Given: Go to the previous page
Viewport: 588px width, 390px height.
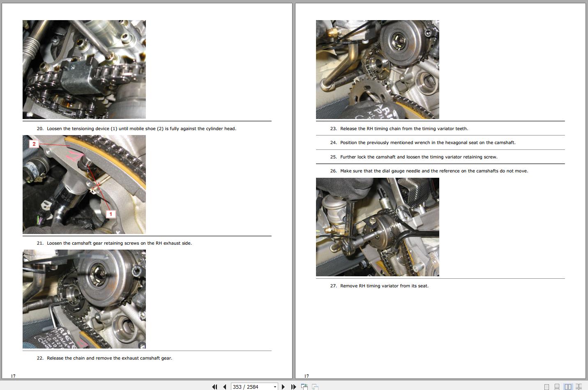Looking at the screenshot, I should tap(225, 387).
